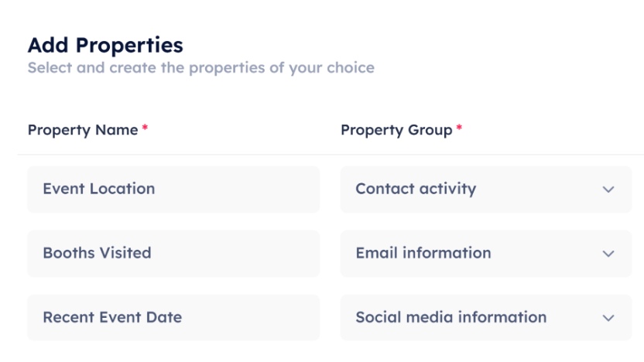Click the Social media information dropdown chevron

click(x=608, y=318)
